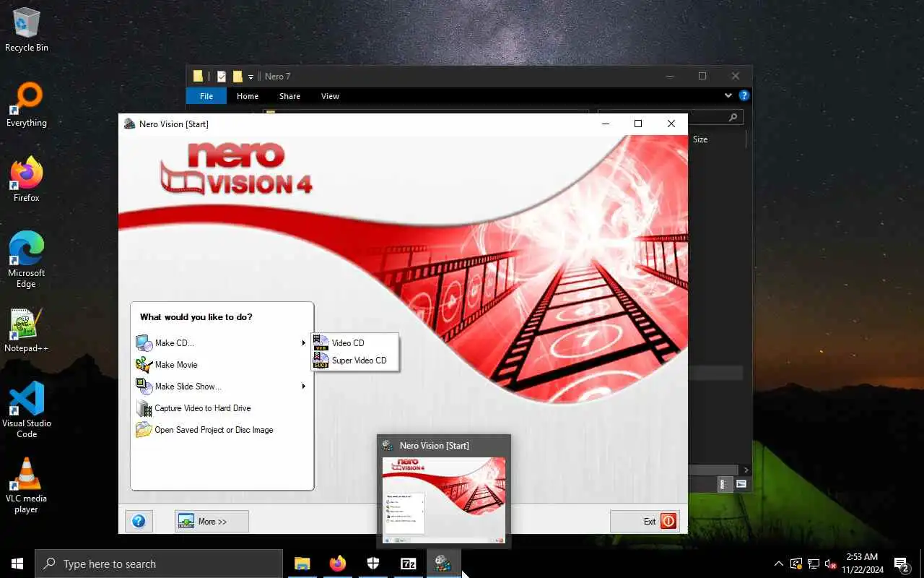
Task: Expand the ribbon chevron in Nero 7 Explorer
Action: (728, 95)
